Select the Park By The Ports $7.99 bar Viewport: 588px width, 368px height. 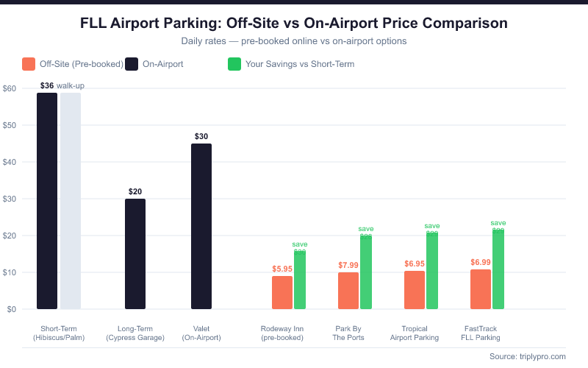(348, 291)
